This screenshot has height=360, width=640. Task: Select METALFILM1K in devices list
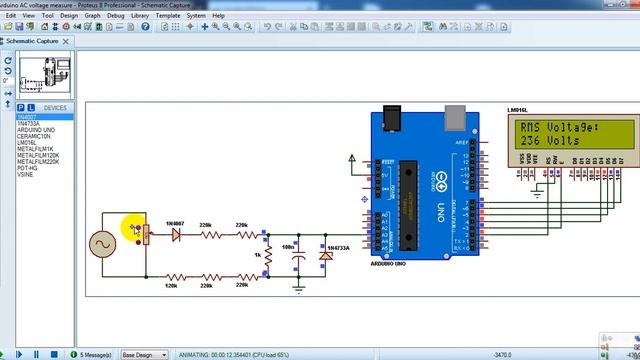[x=45, y=149]
